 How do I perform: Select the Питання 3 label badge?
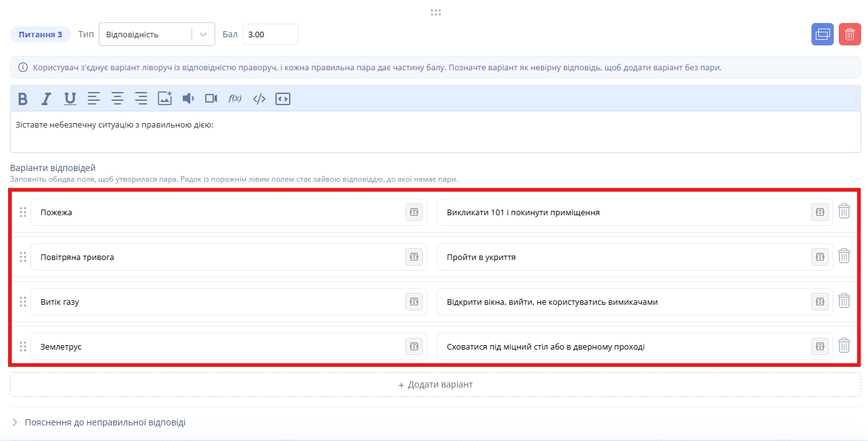click(40, 34)
